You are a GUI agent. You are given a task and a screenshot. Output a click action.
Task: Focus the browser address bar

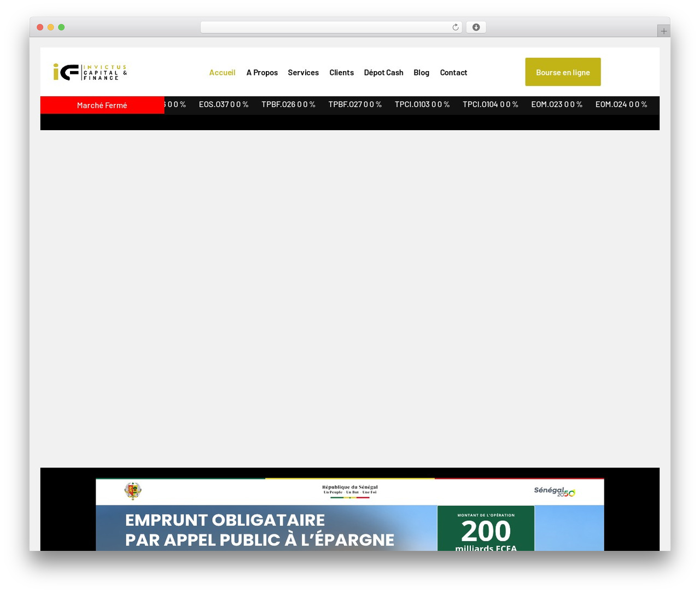tap(331, 27)
